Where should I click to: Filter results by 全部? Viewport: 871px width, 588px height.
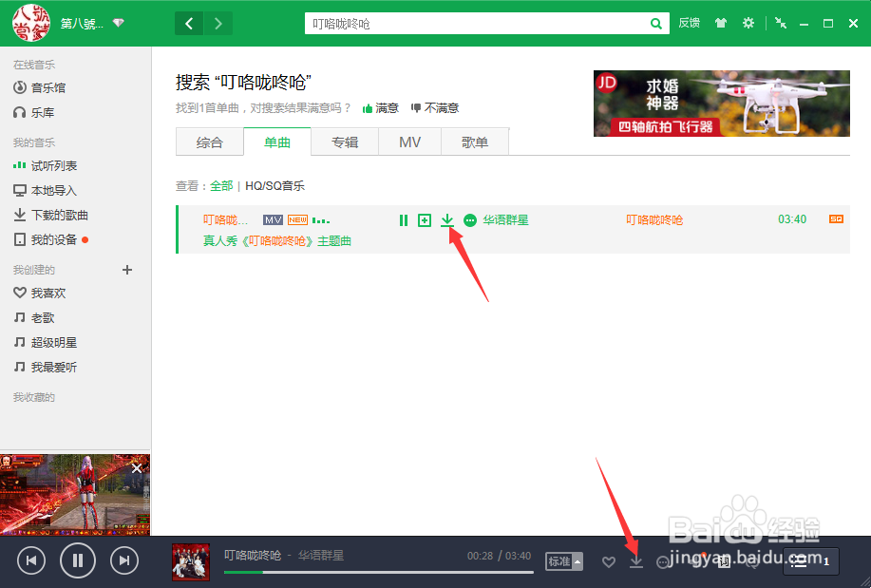coord(221,185)
